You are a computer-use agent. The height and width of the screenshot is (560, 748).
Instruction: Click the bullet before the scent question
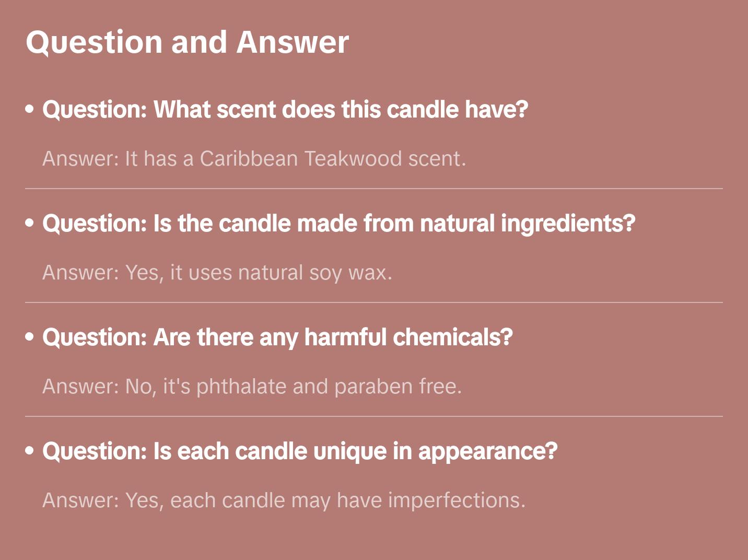(30, 110)
